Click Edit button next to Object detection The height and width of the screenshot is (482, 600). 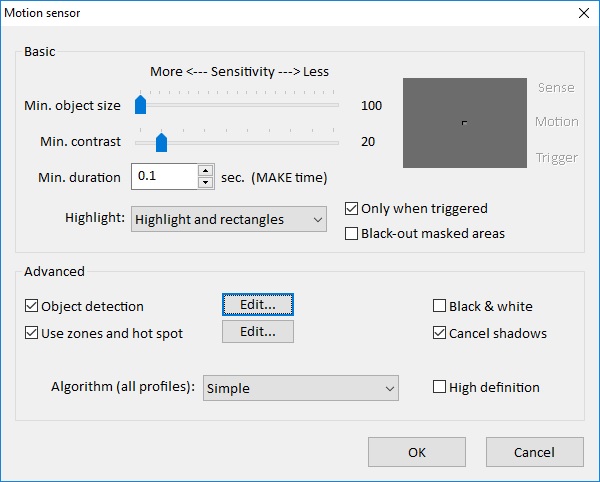(258, 305)
